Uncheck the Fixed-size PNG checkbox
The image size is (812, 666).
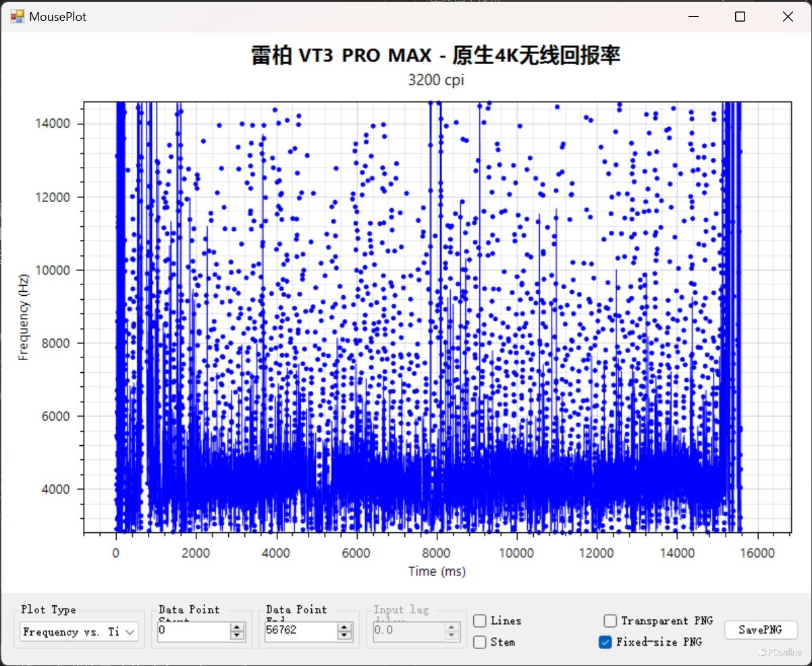click(x=605, y=642)
